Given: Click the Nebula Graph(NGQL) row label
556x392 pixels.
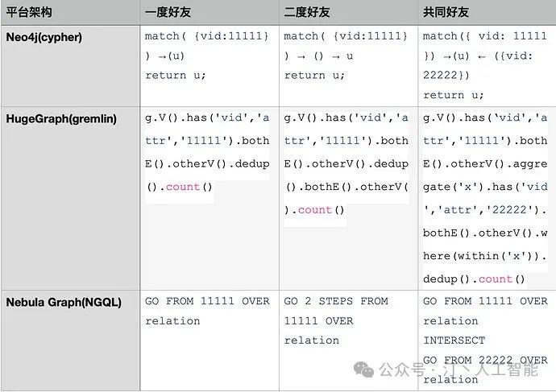Looking at the screenshot, I should point(64,302).
